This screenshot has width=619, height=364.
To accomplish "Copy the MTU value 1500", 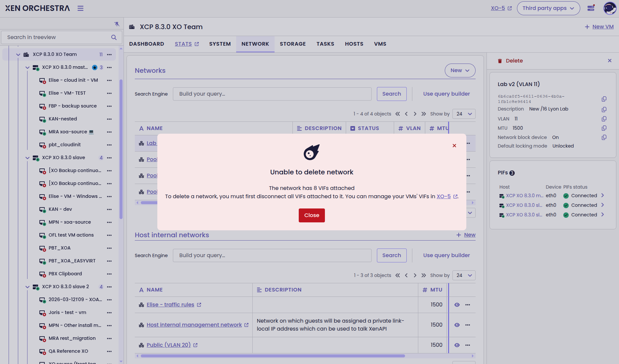I will coord(604,128).
